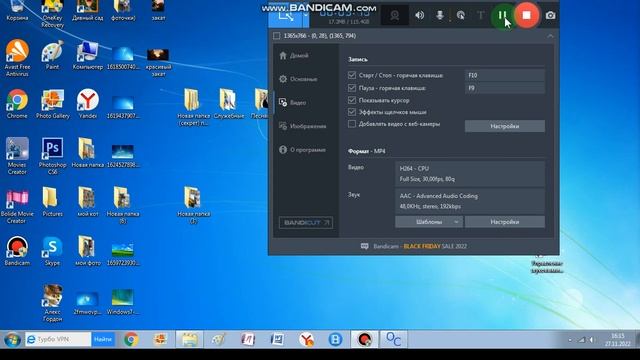This screenshot has width=640, height=360.
Task: Click the F10 start/stop hotkey field
Action: (505, 75)
